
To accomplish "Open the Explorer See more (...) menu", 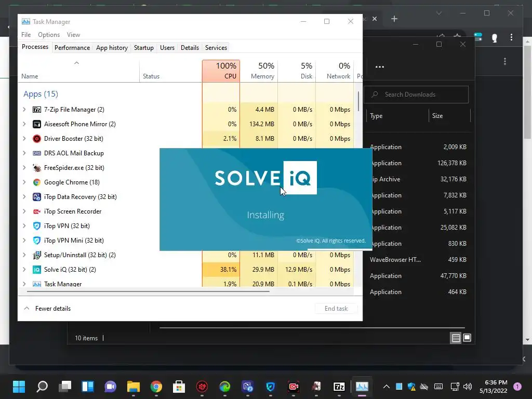I will click(380, 67).
